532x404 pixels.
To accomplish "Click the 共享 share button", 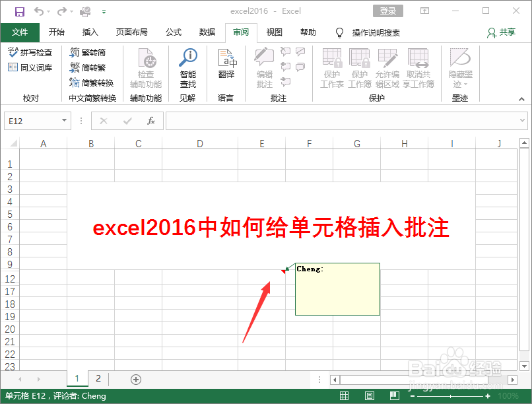I will [x=501, y=32].
